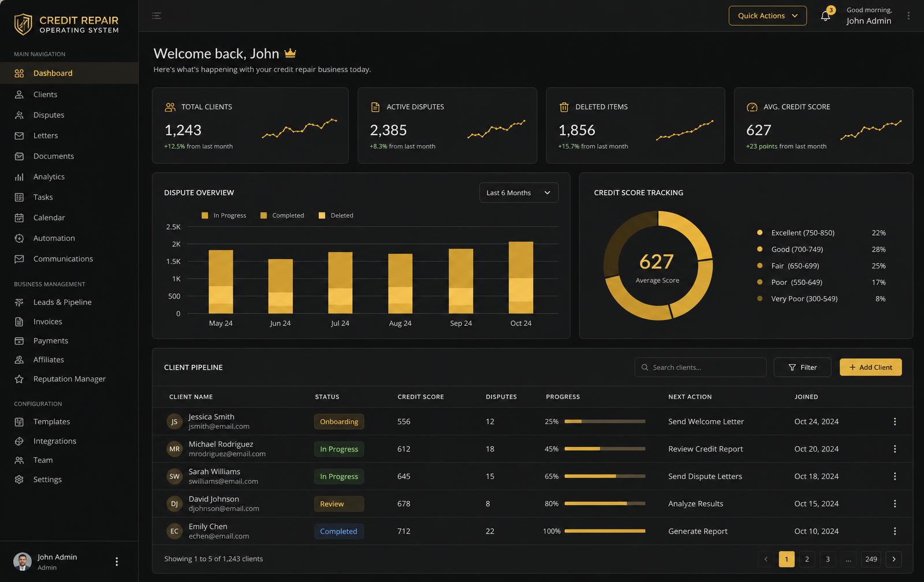Viewport: 924px width, 582px height.
Task: Click the Clients sidebar icon
Action: tap(19, 94)
